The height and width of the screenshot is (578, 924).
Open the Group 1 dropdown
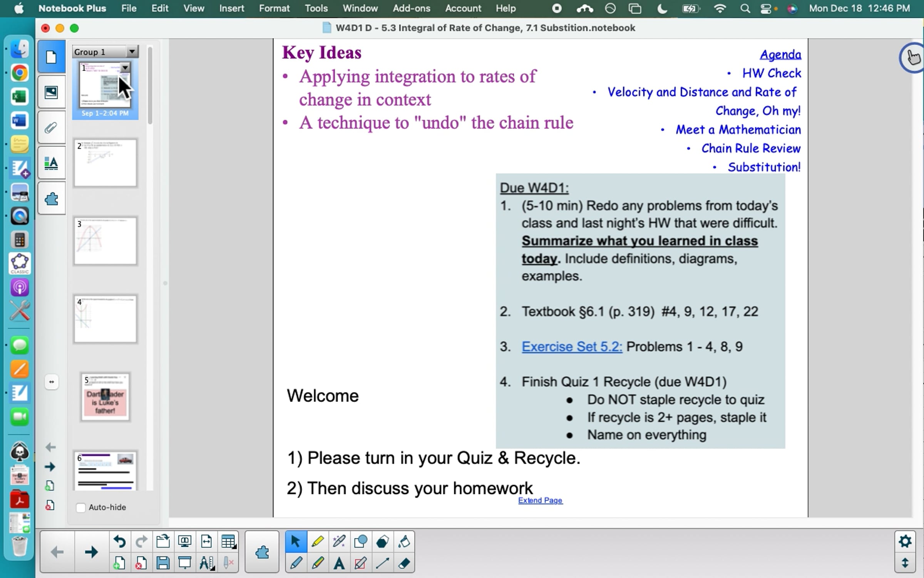(x=132, y=52)
